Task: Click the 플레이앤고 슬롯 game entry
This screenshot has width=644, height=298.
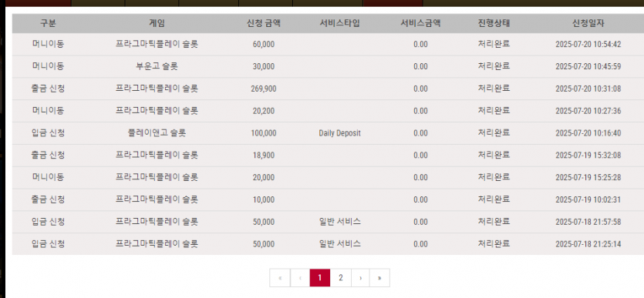Action: (157, 133)
